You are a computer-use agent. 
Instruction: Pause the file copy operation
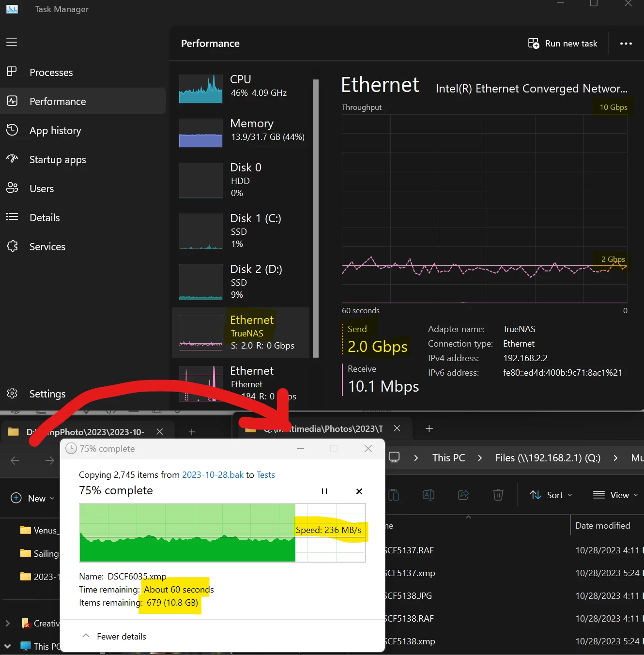point(324,491)
